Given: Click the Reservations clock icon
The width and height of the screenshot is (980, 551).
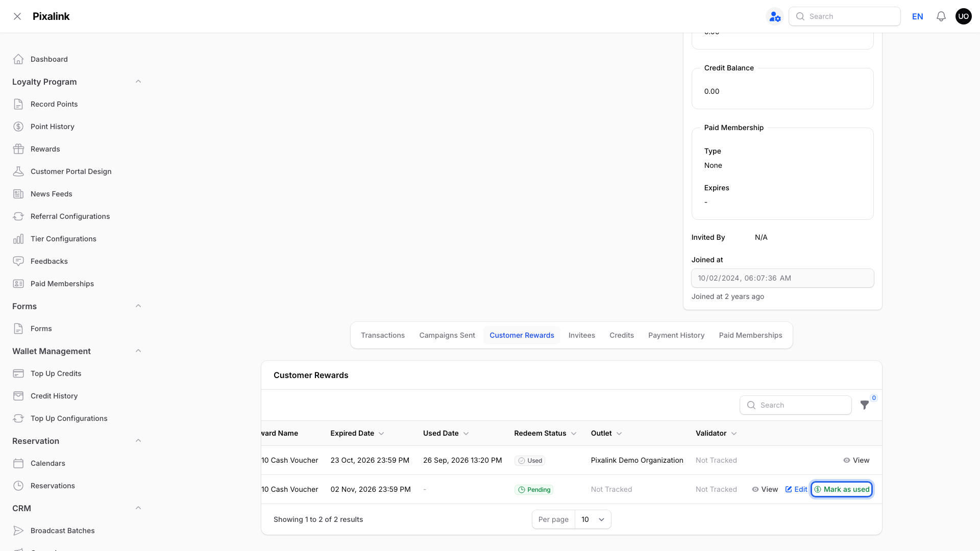Looking at the screenshot, I should pos(18,486).
